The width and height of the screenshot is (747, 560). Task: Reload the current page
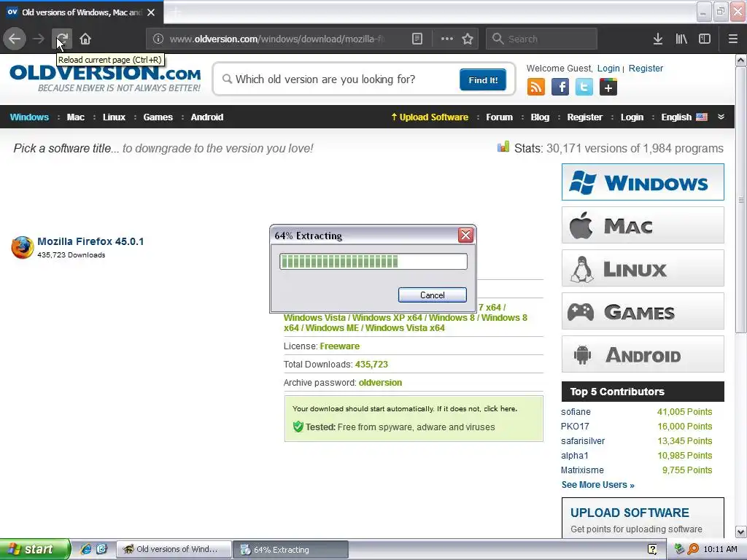pos(62,39)
